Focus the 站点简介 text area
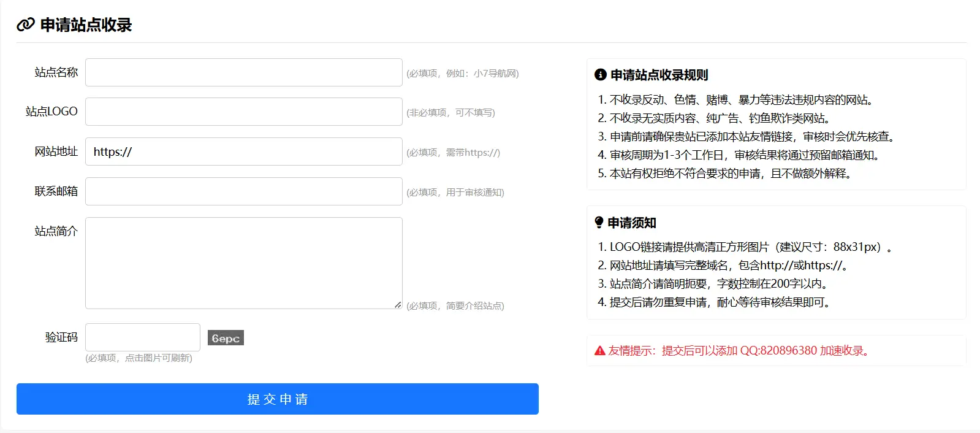Viewport: 980px width, 433px height. coord(243,262)
